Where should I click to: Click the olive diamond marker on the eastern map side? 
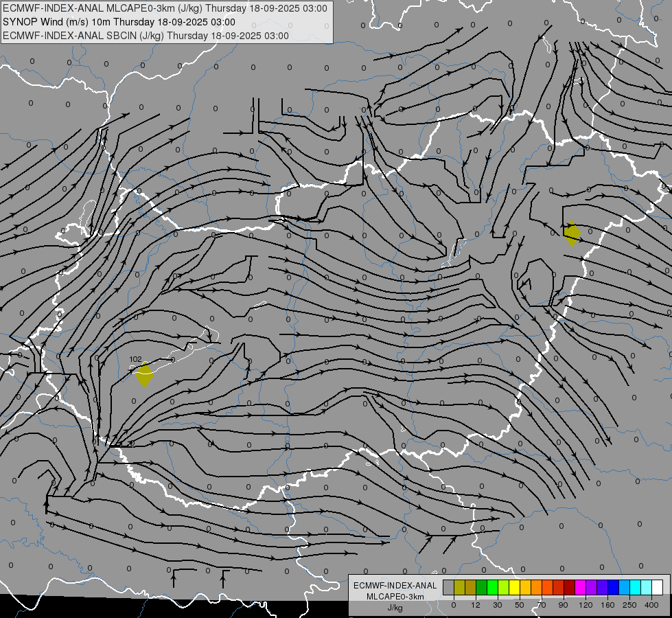pos(572,233)
